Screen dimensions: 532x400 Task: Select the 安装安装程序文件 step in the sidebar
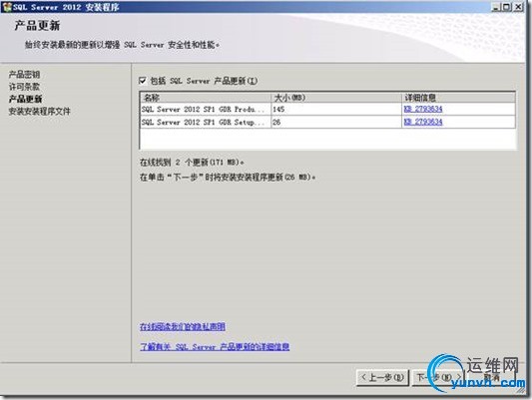click(39, 111)
